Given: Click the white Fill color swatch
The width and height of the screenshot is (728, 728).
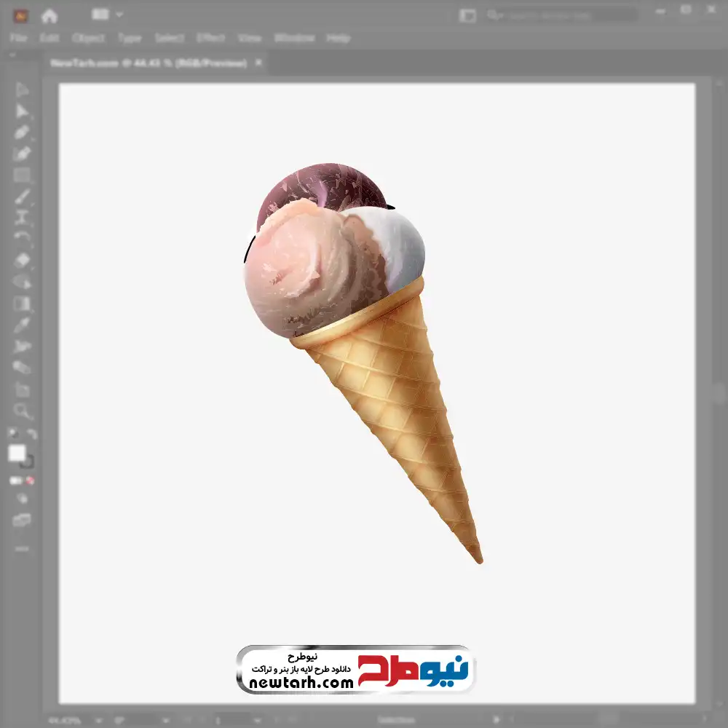Looking at the screenshot, I should click(17, 454).
